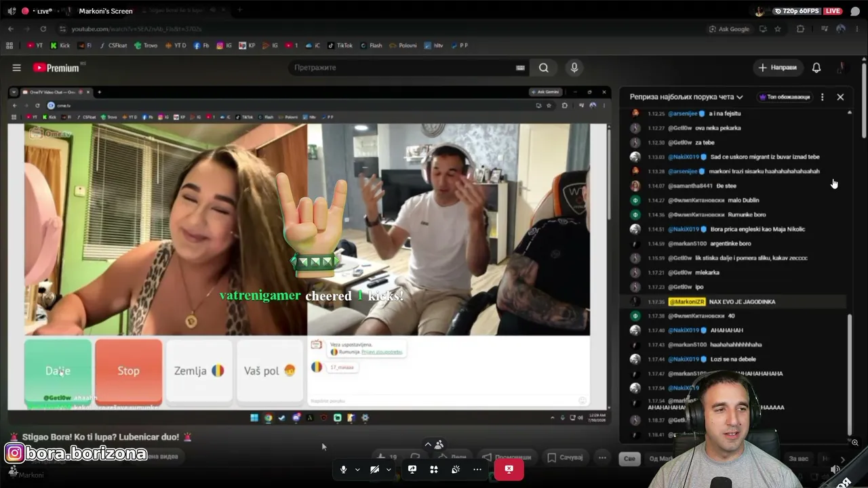Open the Windows Start button in shared screen

pos(254,418)
